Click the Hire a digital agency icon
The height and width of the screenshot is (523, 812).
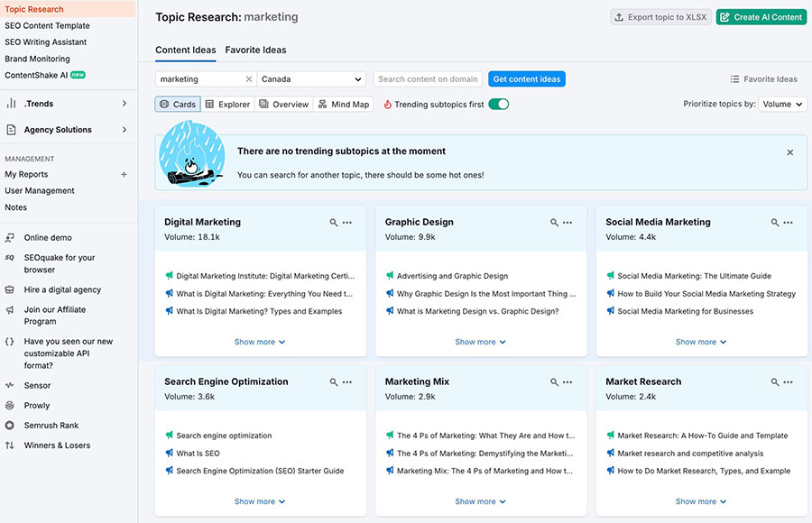(9, 290)
